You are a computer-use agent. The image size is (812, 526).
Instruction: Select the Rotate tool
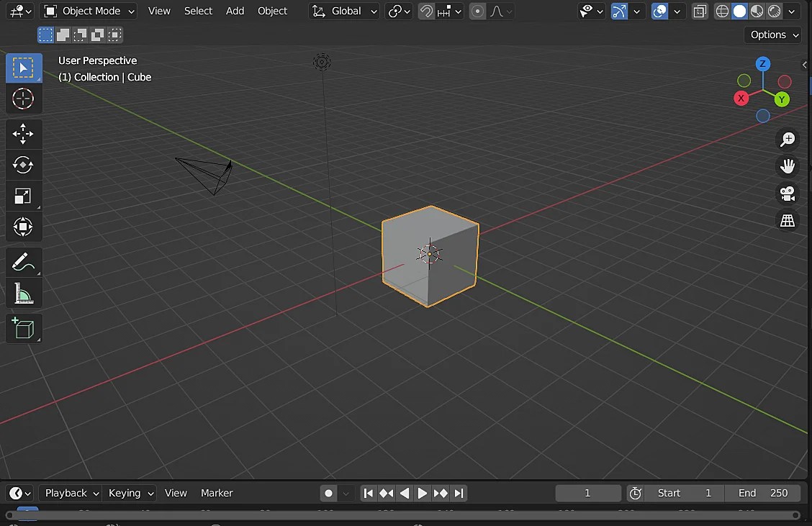coord(24,165)
